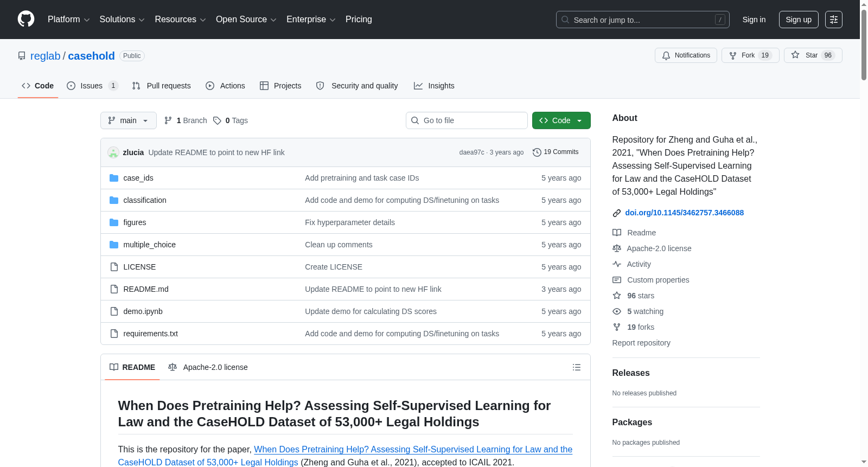Click the LICENSE file icon
Viewport: 868px width, 467px height.
114,267
